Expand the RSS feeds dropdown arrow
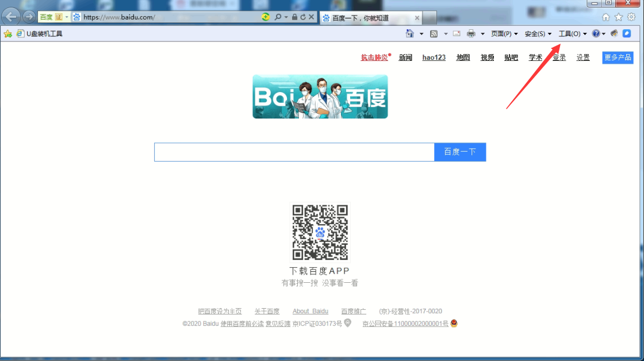This screenshot has height=361, width=644. [x=446, y=34]
